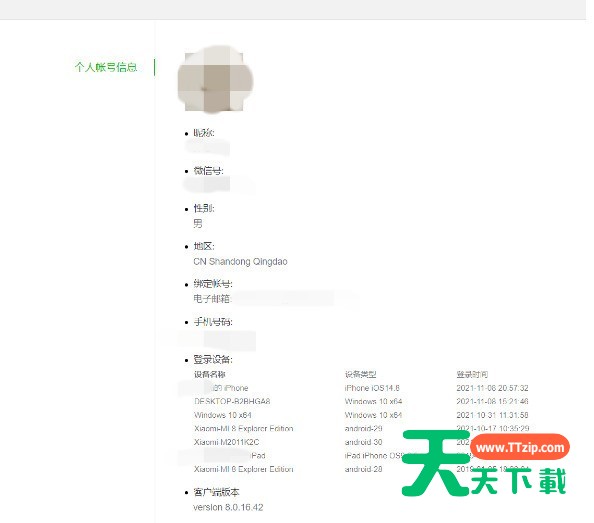Click device type iPhone iOS14.6
The height and width of the screenshot is (523, 594).
(372, 388)
